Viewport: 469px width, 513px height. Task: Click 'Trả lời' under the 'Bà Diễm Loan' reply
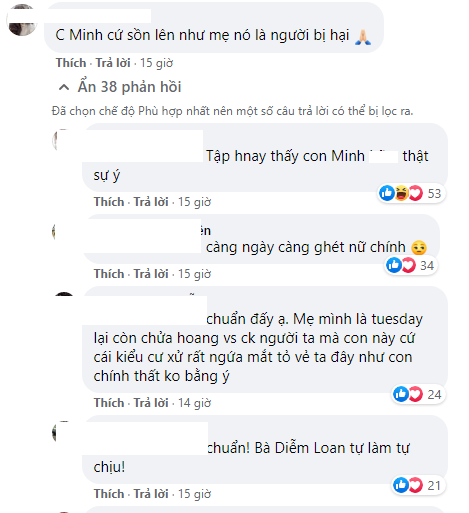pos(151,494)
